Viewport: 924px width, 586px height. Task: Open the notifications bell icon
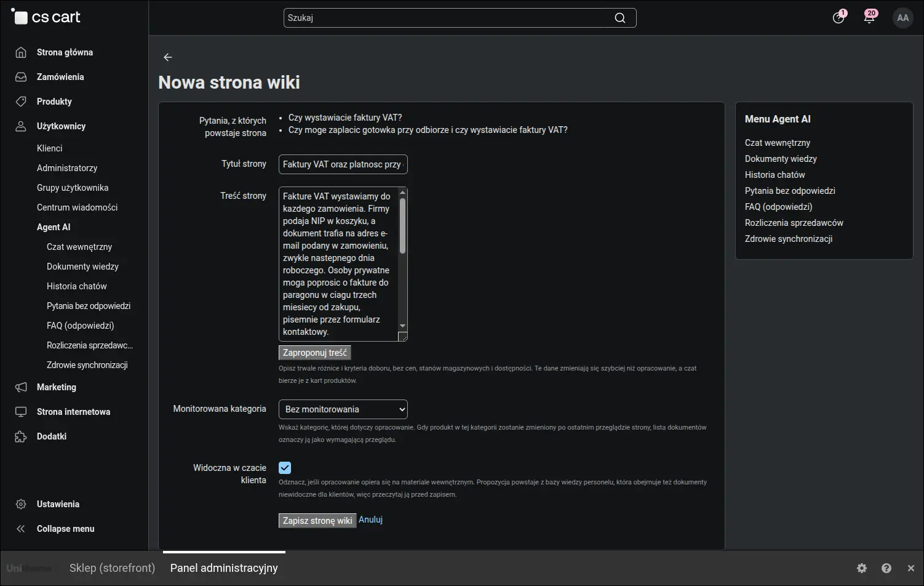[x=869, y=17]
